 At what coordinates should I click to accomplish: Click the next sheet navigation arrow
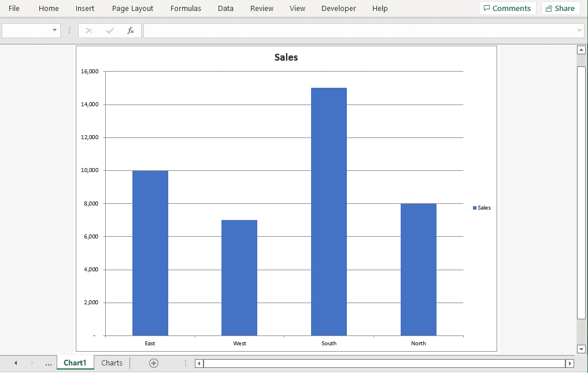pos(32,363)
